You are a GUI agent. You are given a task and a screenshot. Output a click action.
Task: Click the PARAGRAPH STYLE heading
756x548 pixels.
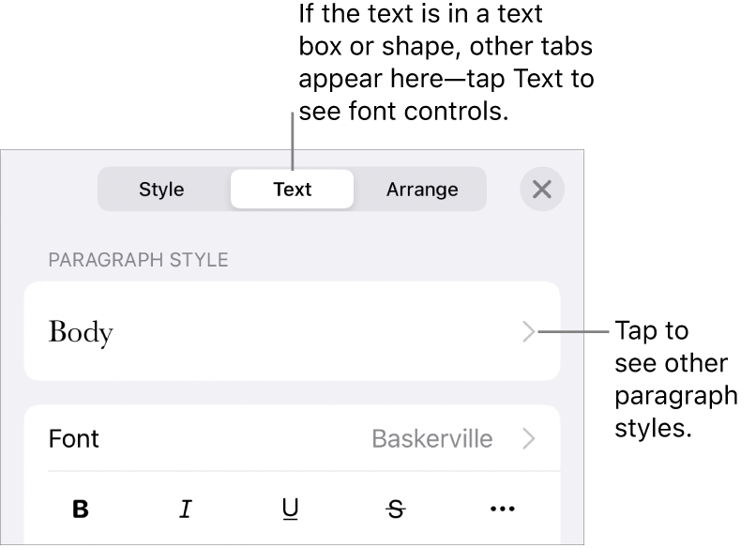[139, 260]
